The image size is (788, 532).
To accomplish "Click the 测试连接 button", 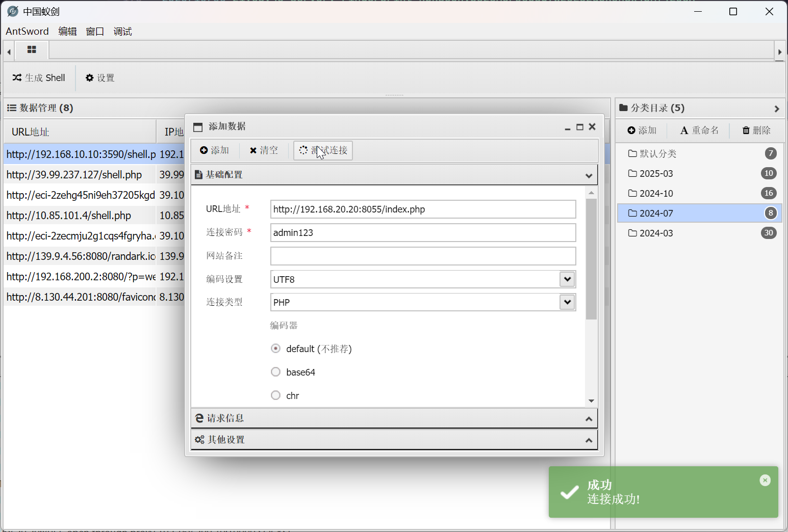I will pyautogui.click(x=323, y=150).
